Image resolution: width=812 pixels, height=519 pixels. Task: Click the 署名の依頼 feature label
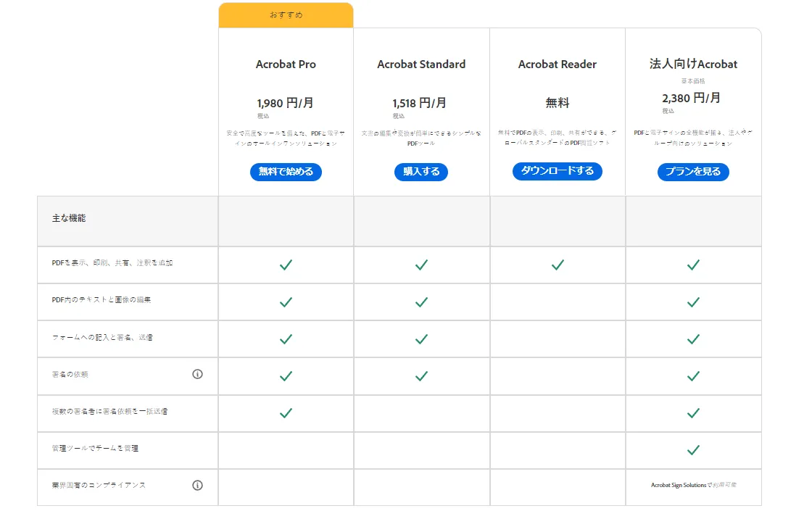70,374
